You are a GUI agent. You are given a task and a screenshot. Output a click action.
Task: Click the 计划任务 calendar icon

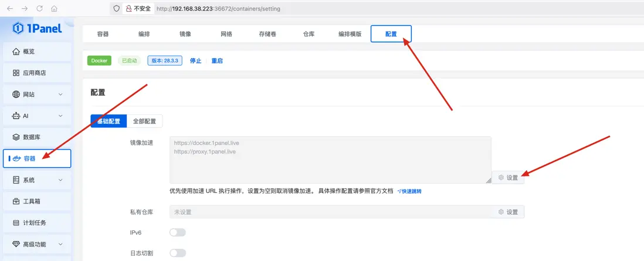pyautogui.click(x=16, y=223)
